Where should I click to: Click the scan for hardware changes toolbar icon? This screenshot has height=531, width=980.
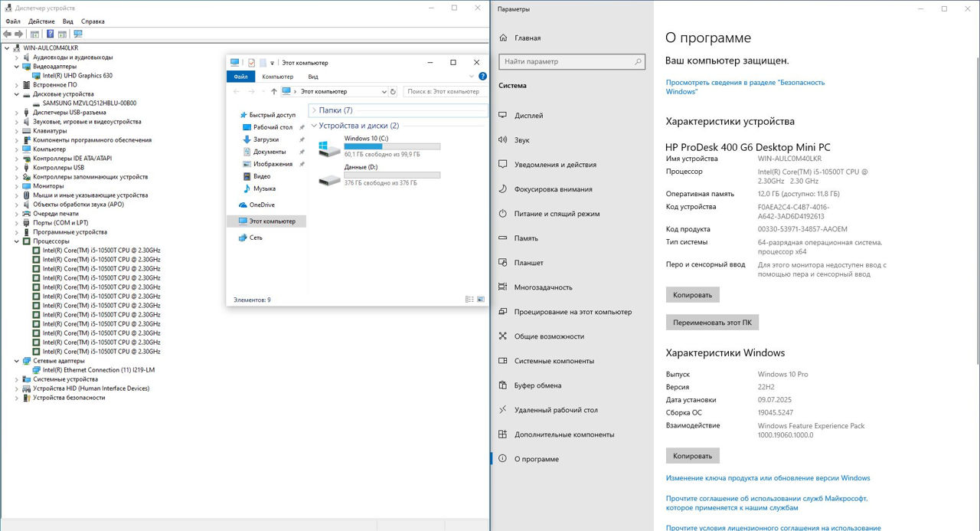click(x=77, y=34)
